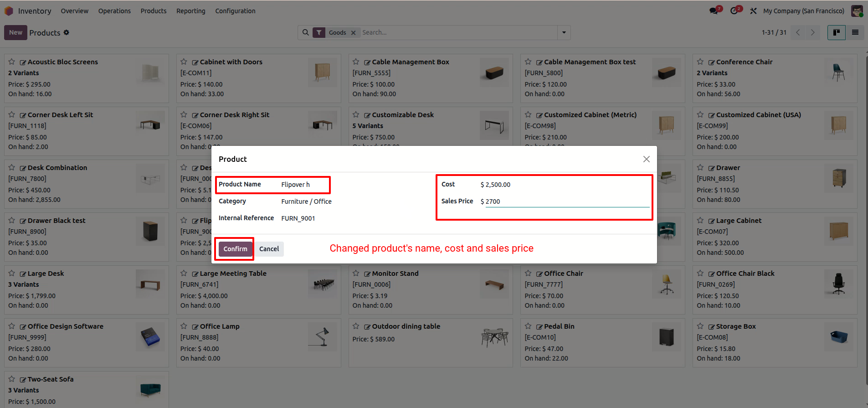
Task: Edit the Sales Price field
Action: tap(567, 201)
